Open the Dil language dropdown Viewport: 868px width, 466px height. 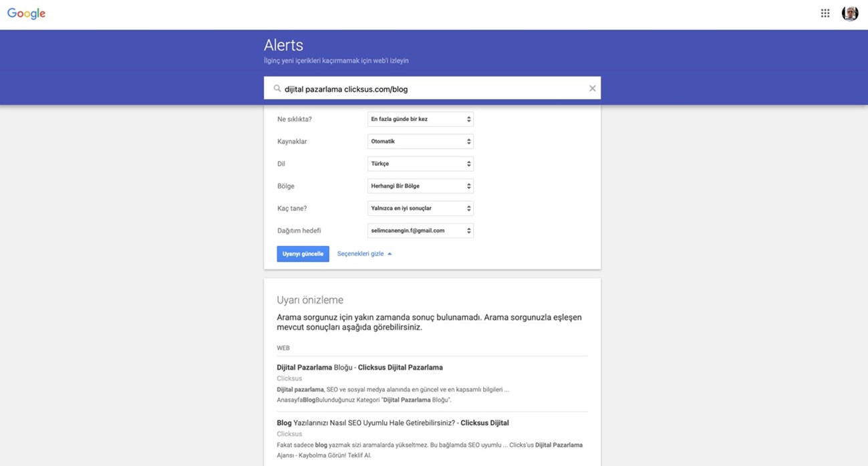click(420, 163)
